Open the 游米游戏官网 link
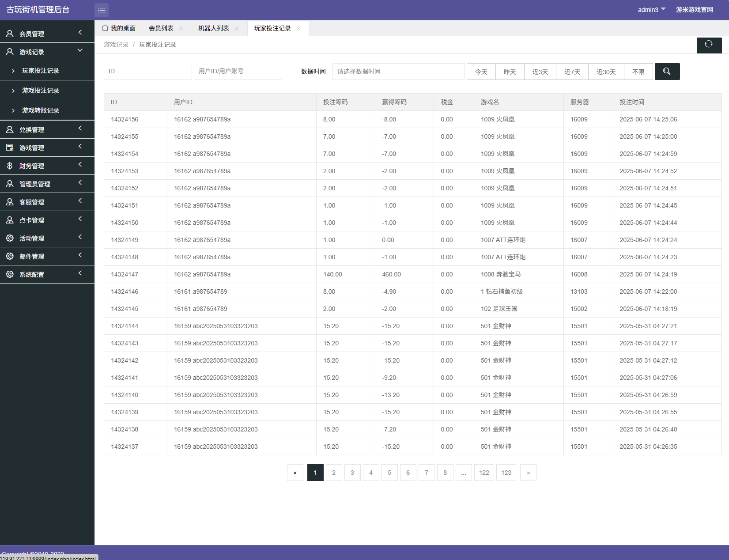Image resolution: width=729 pixels, height=560 pixels. point(695,10)
